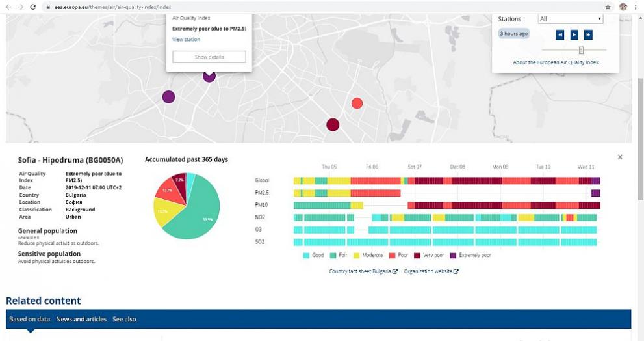Click the browser back arrow
Image resolution: width=644 pixels, height=341 pixels.
(x=8, y=7)
